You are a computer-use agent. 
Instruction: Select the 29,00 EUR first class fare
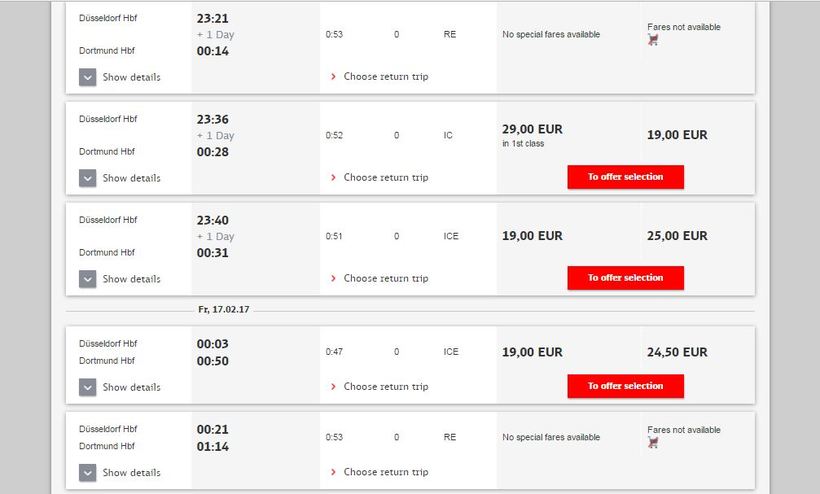(532, 130)
